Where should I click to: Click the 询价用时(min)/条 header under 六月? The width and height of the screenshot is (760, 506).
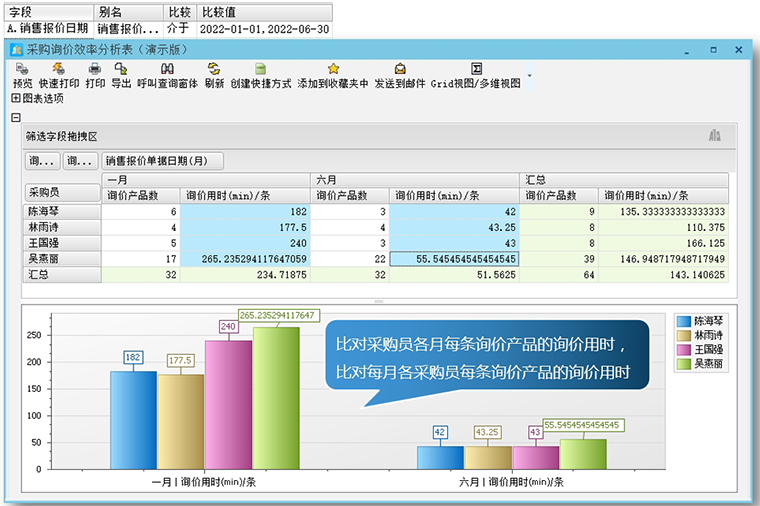click(454, 196)
